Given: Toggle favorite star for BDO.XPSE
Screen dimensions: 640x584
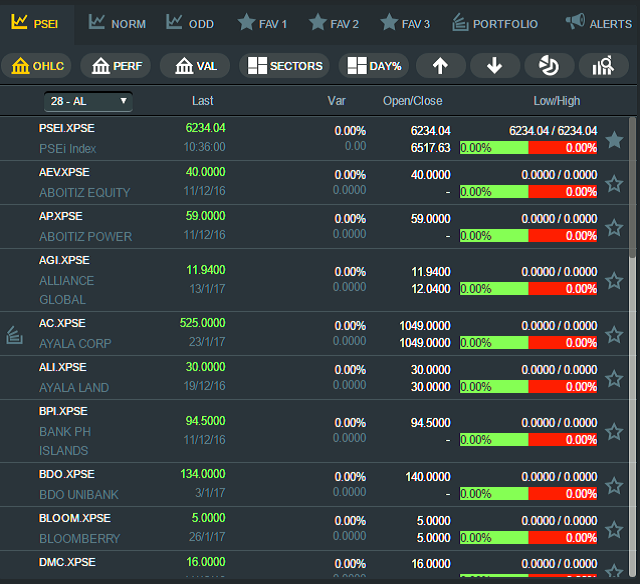Looking at the screenshot, I should pyautogui.click(x=614, y=486).
